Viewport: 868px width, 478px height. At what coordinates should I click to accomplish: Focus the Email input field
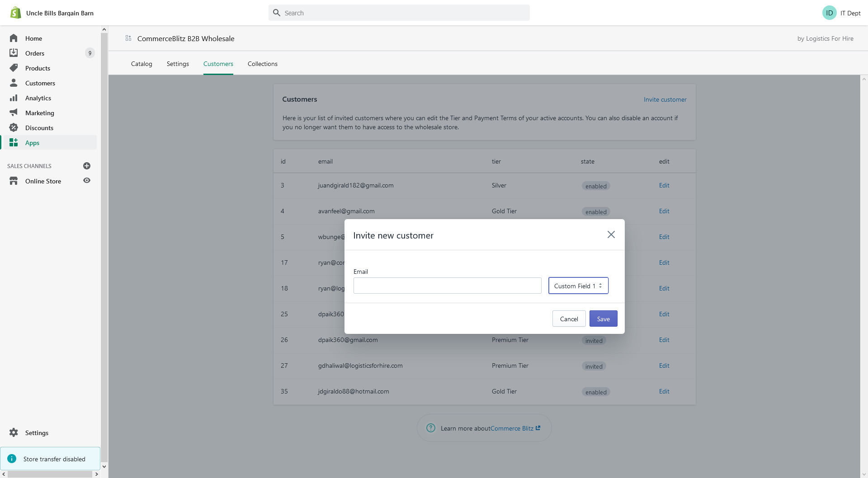coord(447,286)
